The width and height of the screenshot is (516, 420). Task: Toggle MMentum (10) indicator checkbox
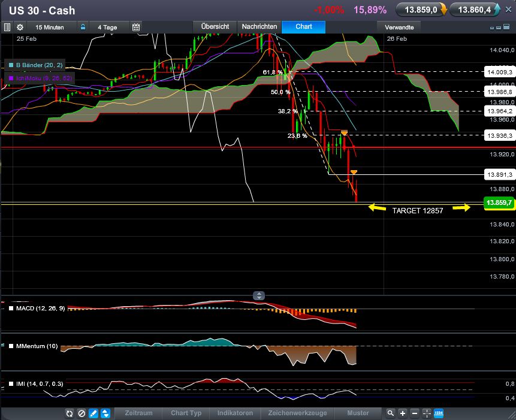tap(11, 346)
